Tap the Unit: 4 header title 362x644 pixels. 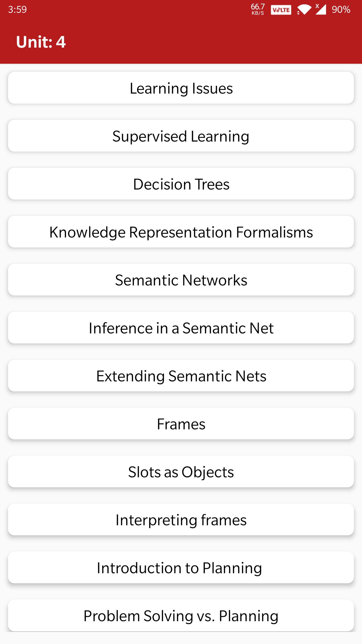click(41, 42)
